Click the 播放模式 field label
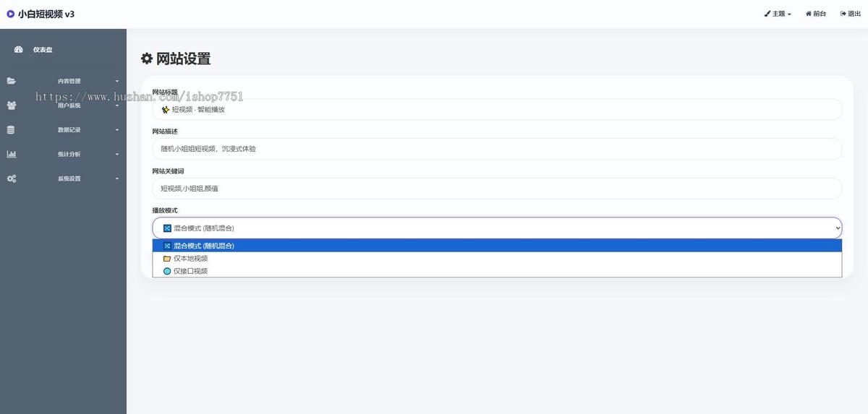The image size is (868, 414). (165, 210)
